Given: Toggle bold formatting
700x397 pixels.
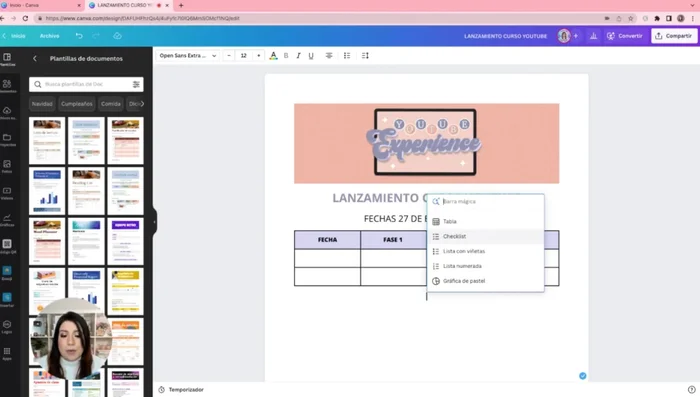Looking at the screenshot, I should click(286, 56).
